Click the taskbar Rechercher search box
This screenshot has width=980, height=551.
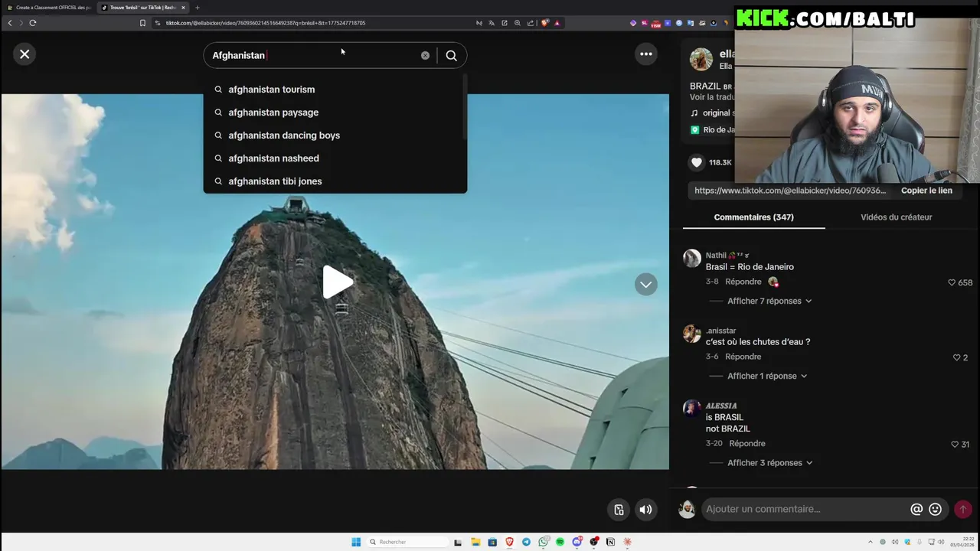pos(407,542)
